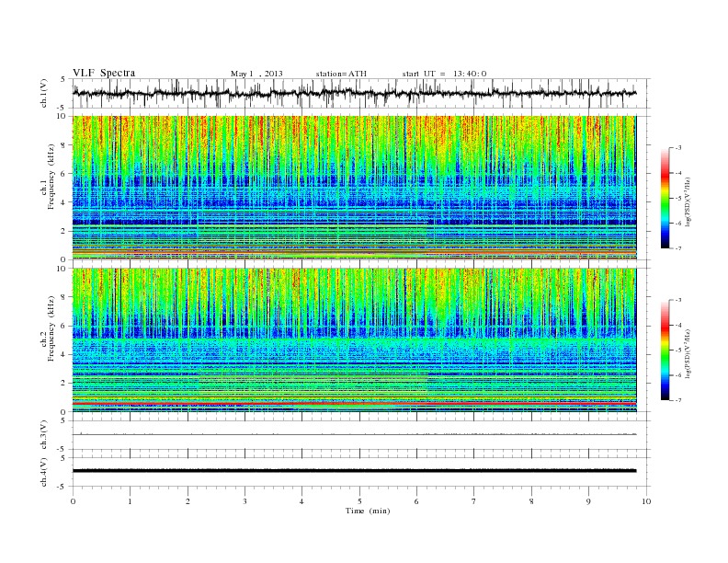This screenshot has height=563, width=728.
Task: Click the upper color bar's log(PSD) label
Action: (689, 202)
